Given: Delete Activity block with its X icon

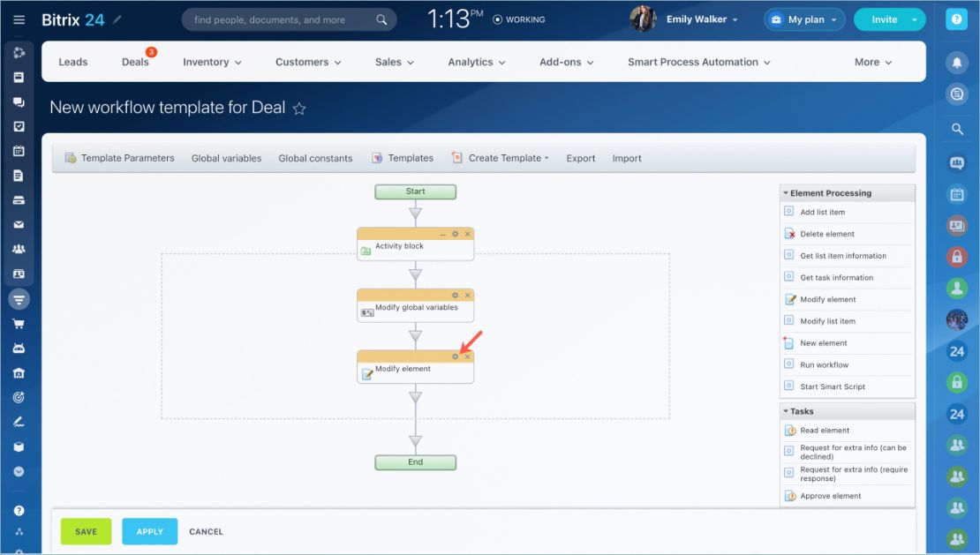Looking at the screenshot, I should (467, 234).
